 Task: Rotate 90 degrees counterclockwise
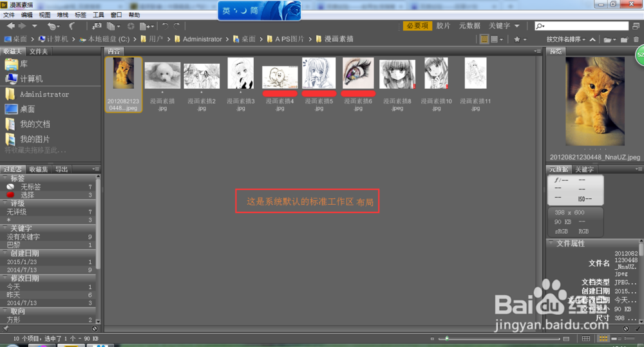pos(165,26)
